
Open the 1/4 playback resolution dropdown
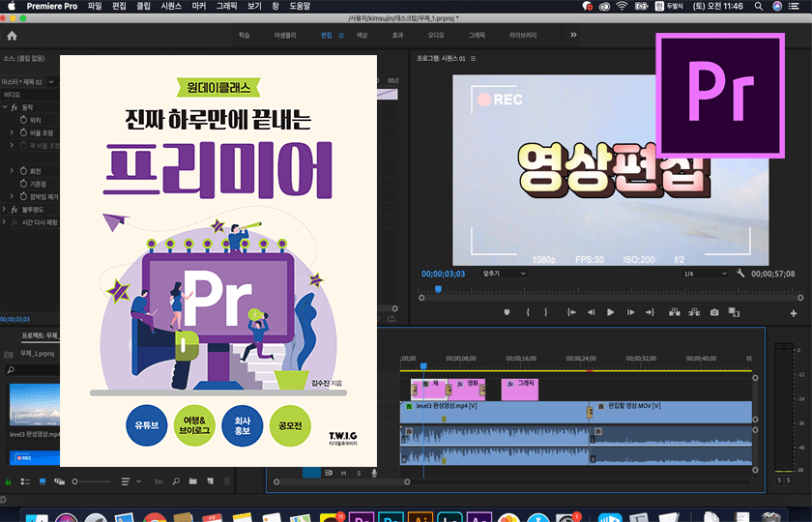(x=703, y=274)
